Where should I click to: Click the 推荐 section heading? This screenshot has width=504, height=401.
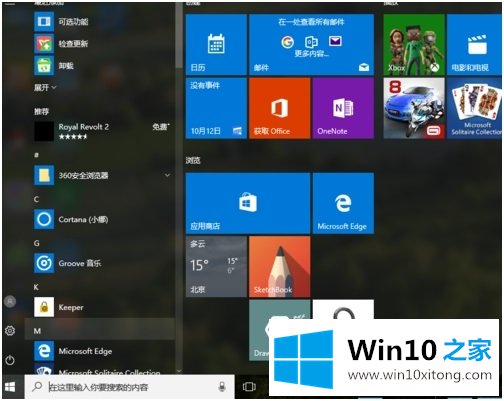[41, 111]
